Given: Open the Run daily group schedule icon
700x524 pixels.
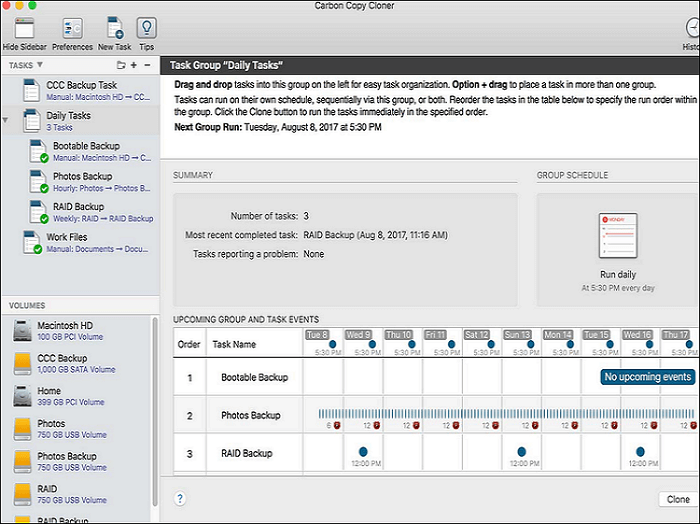Looking at the screenshot, I should pos(618,235).
